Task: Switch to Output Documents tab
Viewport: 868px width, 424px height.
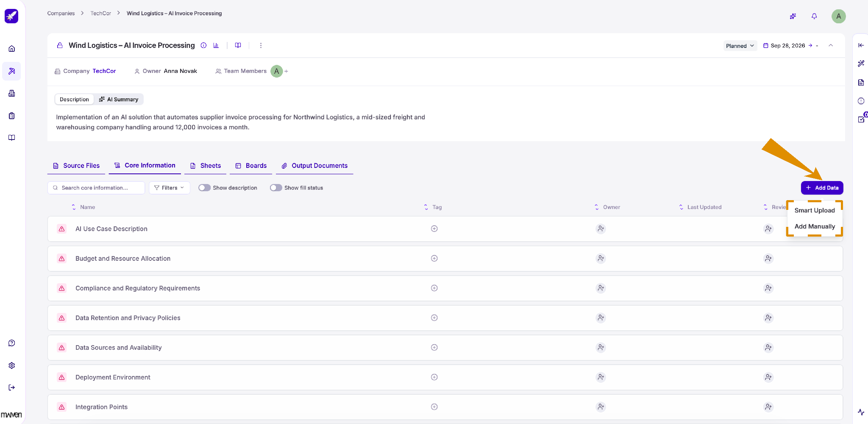Action: coord(314,166)
